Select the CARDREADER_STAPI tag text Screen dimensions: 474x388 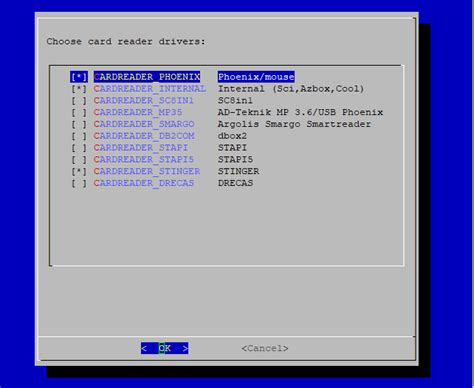pos(141,148)
